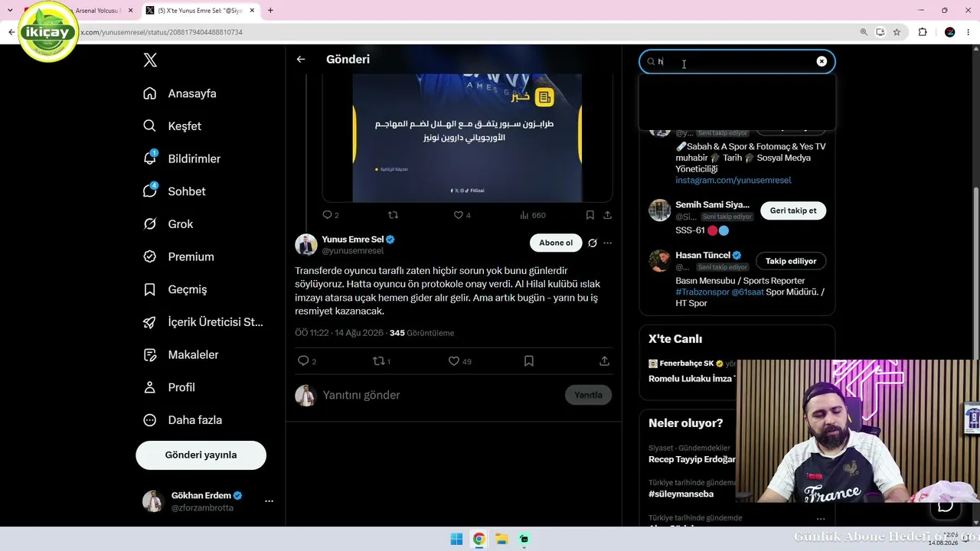Open Yunus Emre Sel's profile avatar
The height and width of the screenshot is (551, 980).
click(x=305, y=244)
